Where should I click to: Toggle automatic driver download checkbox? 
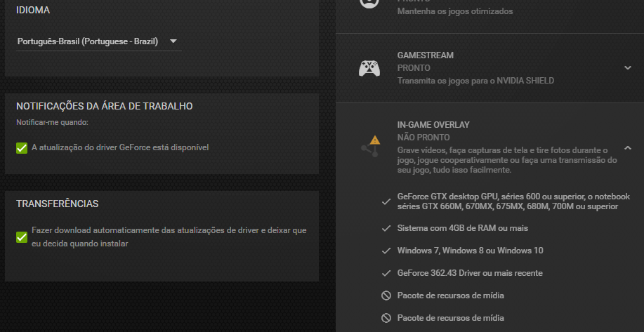click(x=22, y=237)
